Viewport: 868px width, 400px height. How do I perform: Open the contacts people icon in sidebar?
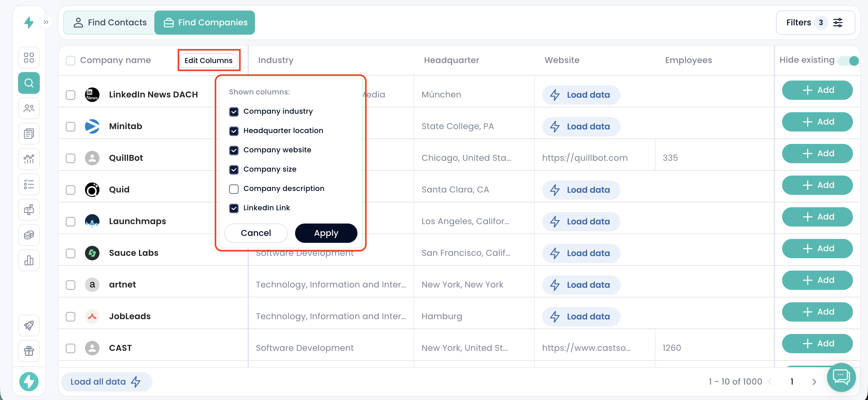click(29, 108)
